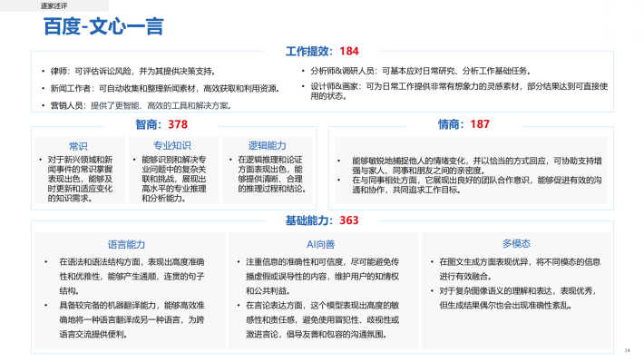644x362 pixels.
Task: Select the 情商 187 heading
Action: tap(463, 124)
